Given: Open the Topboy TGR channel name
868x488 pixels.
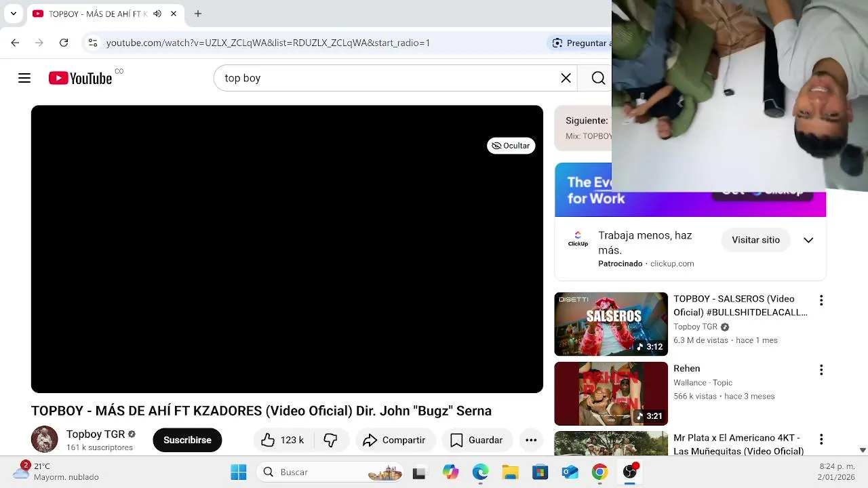Looking at the screenshot, I should coord(96,434).
